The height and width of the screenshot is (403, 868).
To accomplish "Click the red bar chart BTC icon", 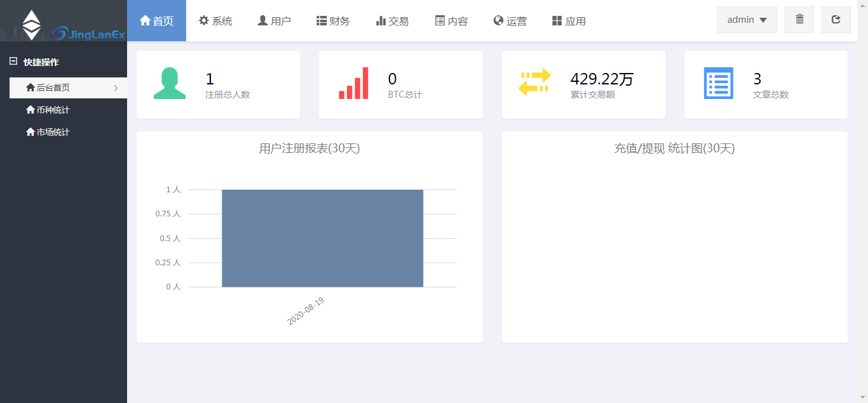I will pyautogui.click(x=353, y=83).
